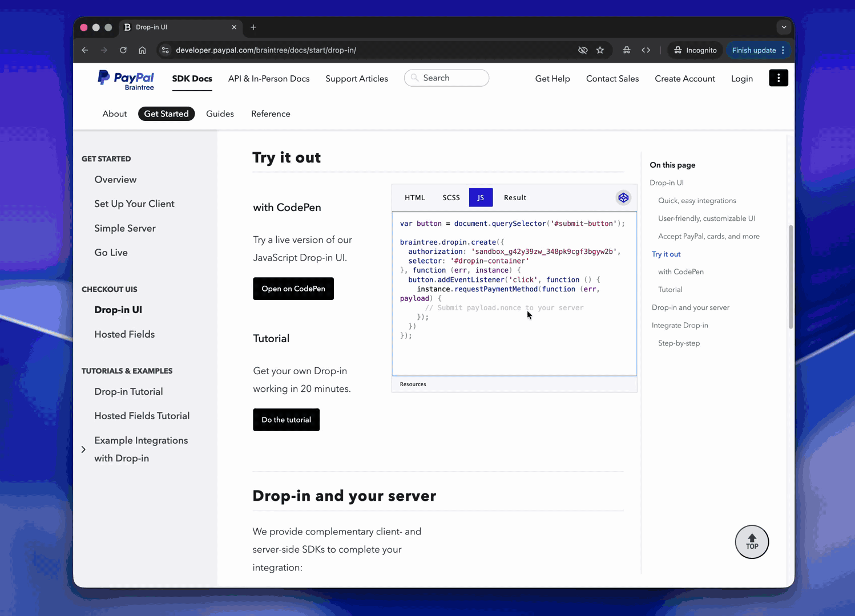The height and width of the screenshot is (616, 855).
Task: Click the Do the tutorial button
Action: (x=286, y=420)
